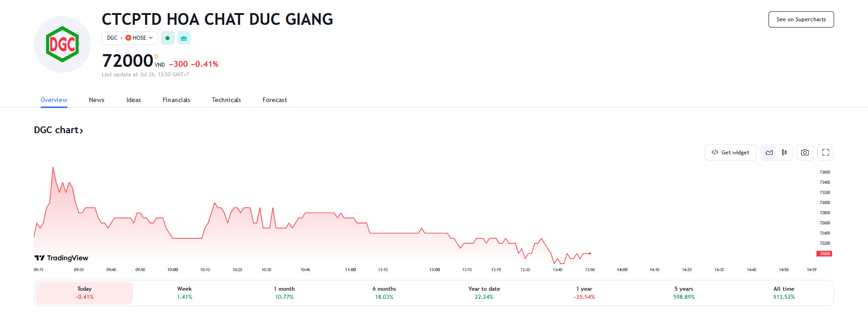Switch chart to area style
Screen dimensions: 868x316
[x=769, y=153]
